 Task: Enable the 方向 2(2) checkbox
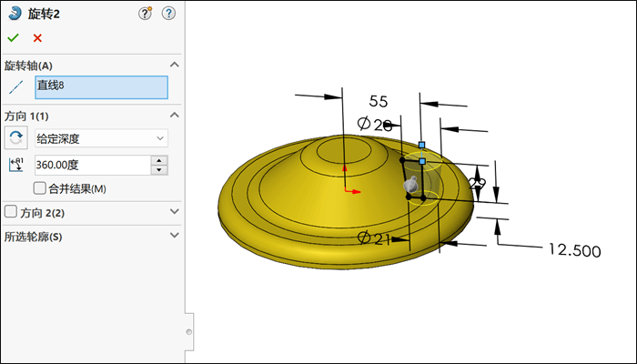(11, 212)
